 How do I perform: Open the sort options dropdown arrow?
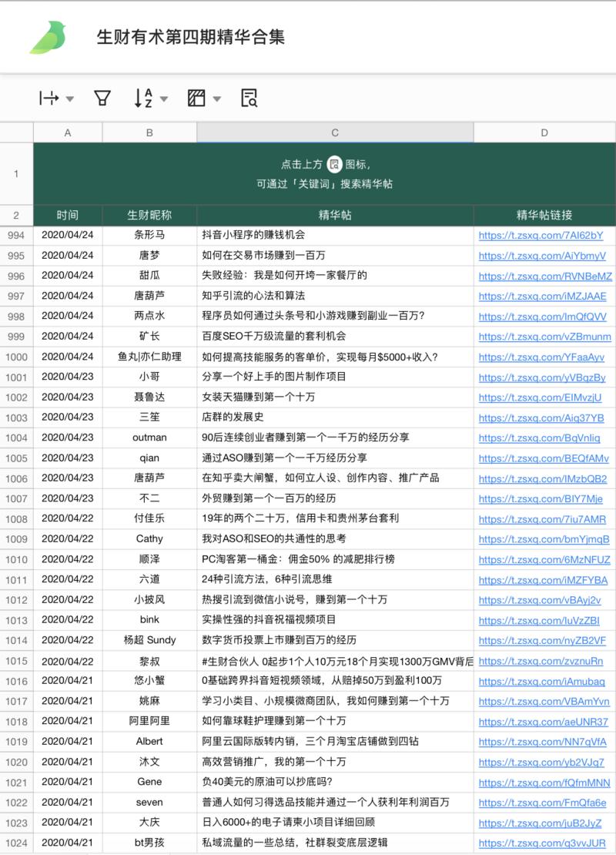click(x=163, y=98)
